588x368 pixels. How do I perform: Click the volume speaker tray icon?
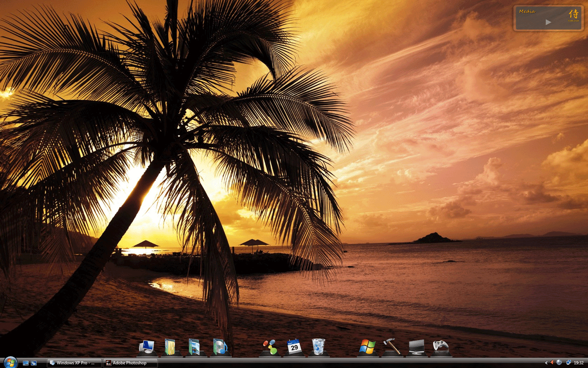point(552,363)
